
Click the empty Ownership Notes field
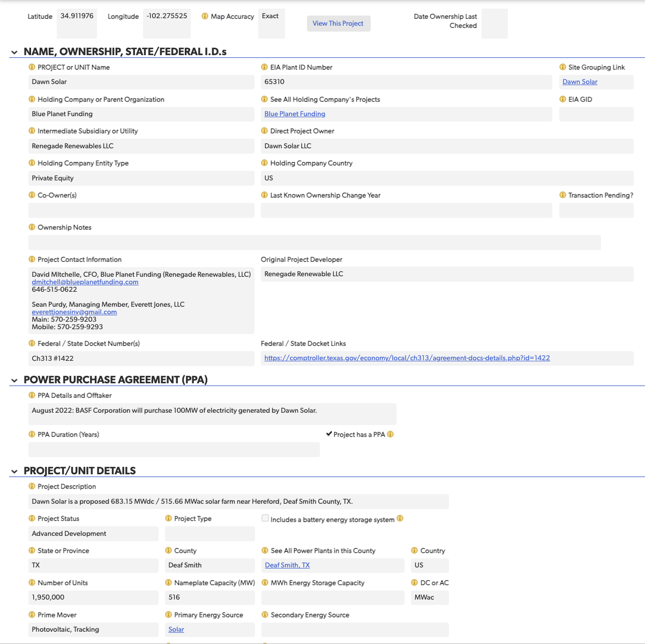coord(314,243)
